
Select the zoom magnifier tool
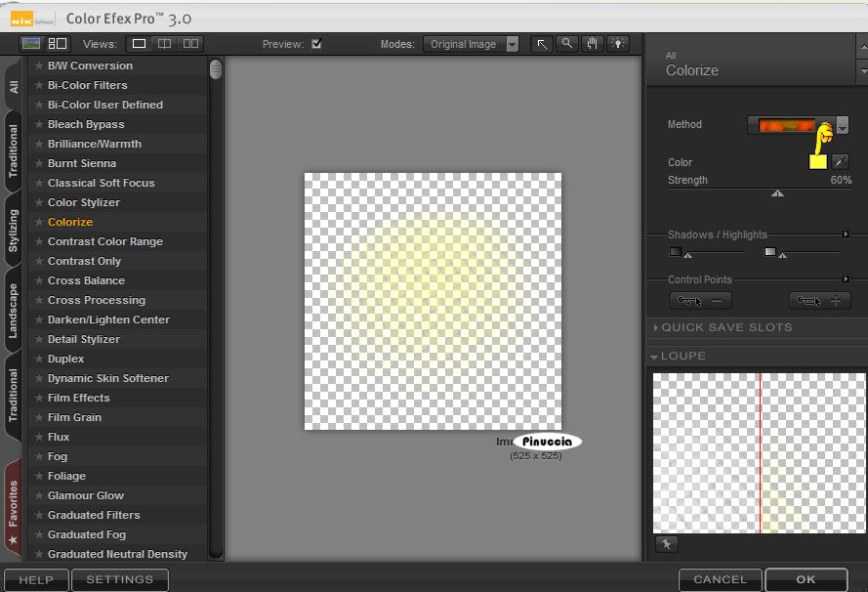567,44
